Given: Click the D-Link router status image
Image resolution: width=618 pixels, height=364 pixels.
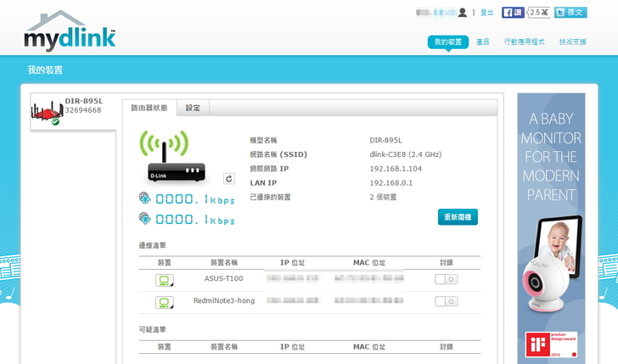Looking at the screenshot, I should point(171,157).
